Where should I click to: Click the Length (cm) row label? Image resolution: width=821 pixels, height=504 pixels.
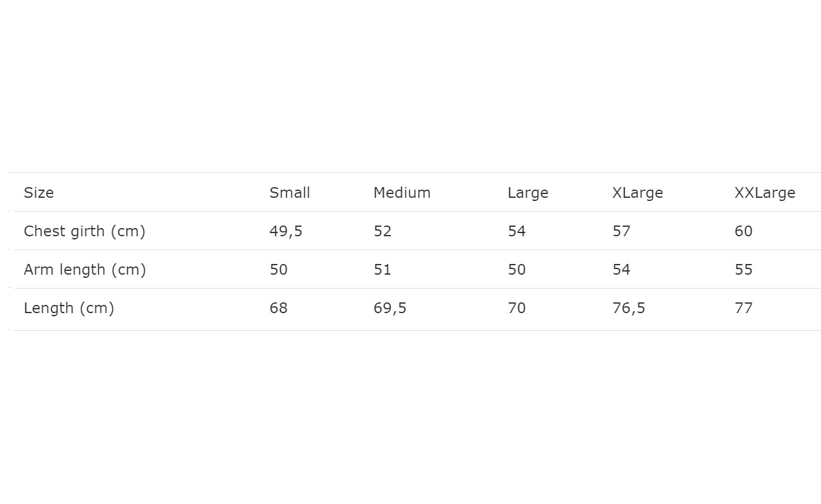(69, 308)
